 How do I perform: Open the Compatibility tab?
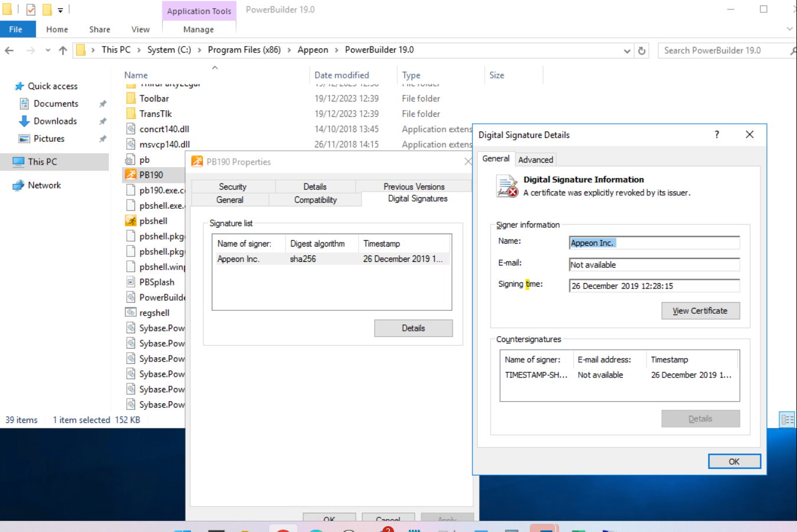(315, 200)
